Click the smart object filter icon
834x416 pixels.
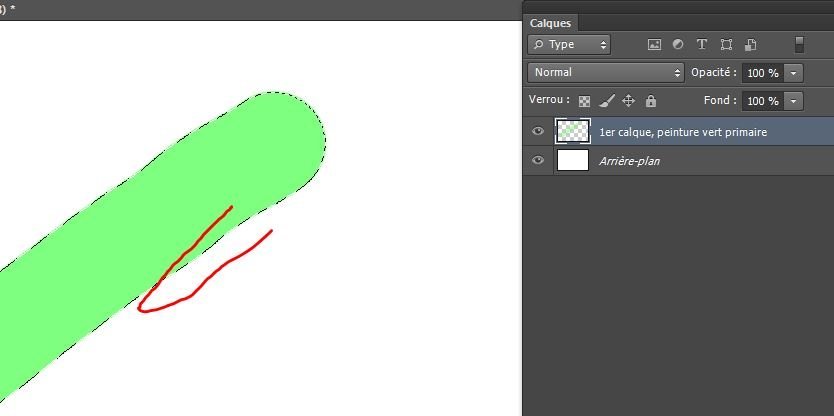click(x=750, y=45)
